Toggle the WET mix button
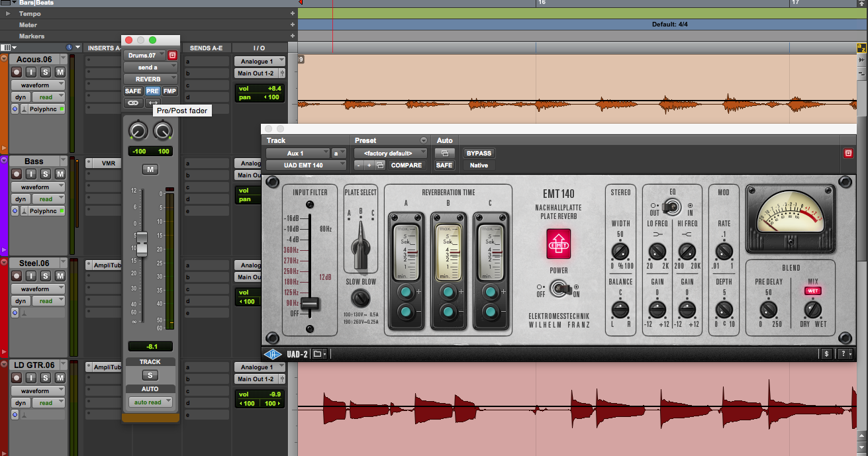The width and height of the screenshot is (868, 456). (812, 291)
